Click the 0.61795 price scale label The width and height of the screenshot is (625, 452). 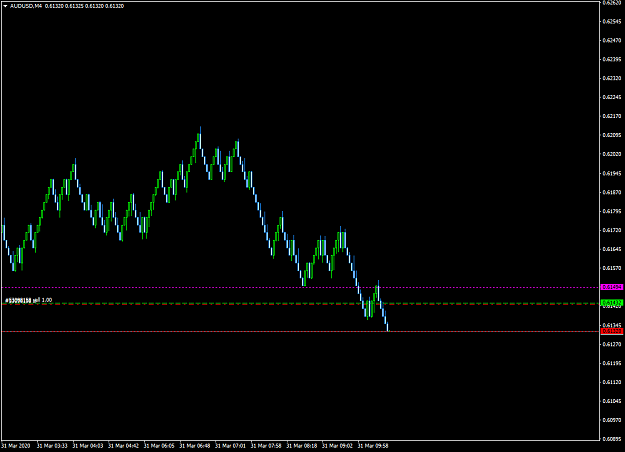pos(612,211)
